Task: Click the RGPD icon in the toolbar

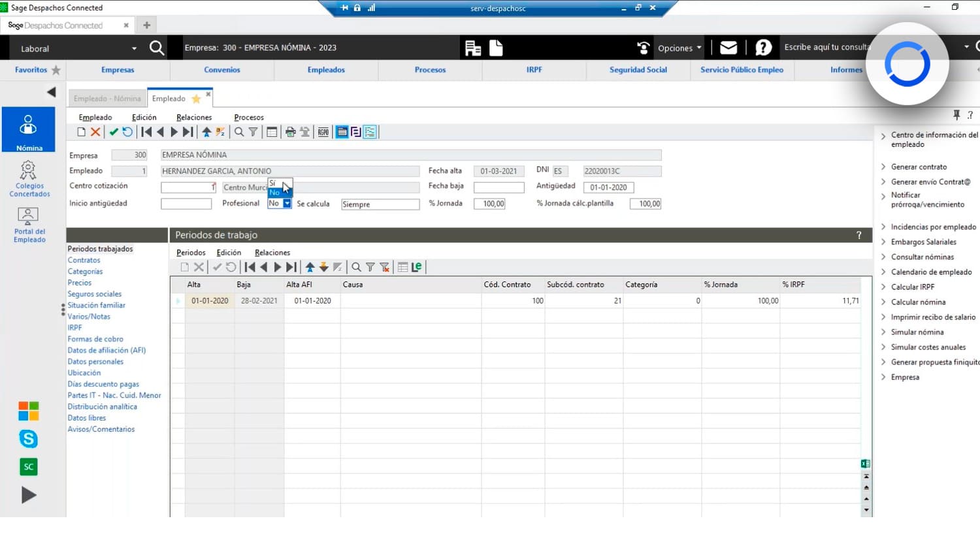Action: coord(323,132)
